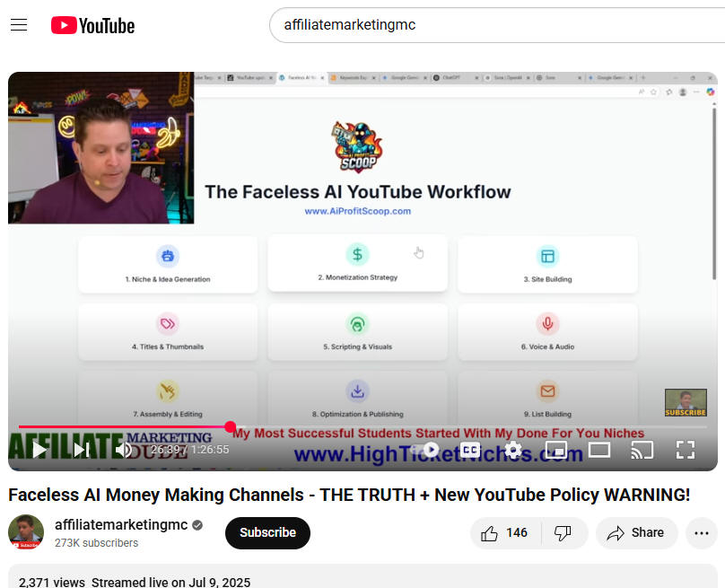Enable theater mode
The width and height of the screenshot is (725, 588).
click(x=599, y=449)
